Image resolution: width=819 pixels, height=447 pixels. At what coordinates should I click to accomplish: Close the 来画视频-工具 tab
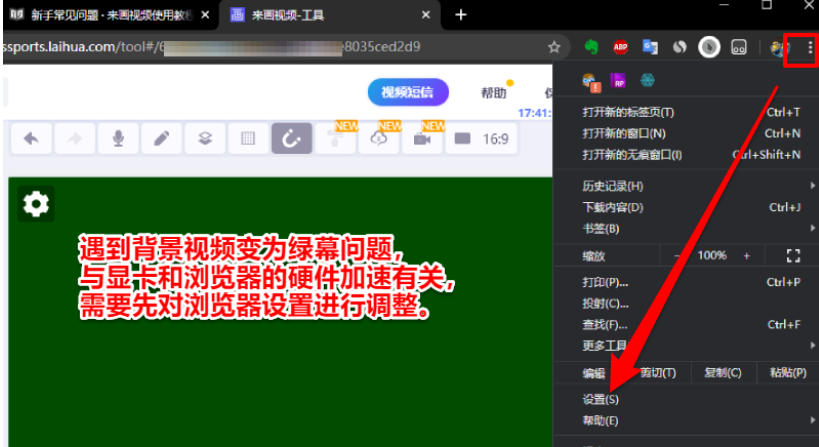(x=426, y=15)
